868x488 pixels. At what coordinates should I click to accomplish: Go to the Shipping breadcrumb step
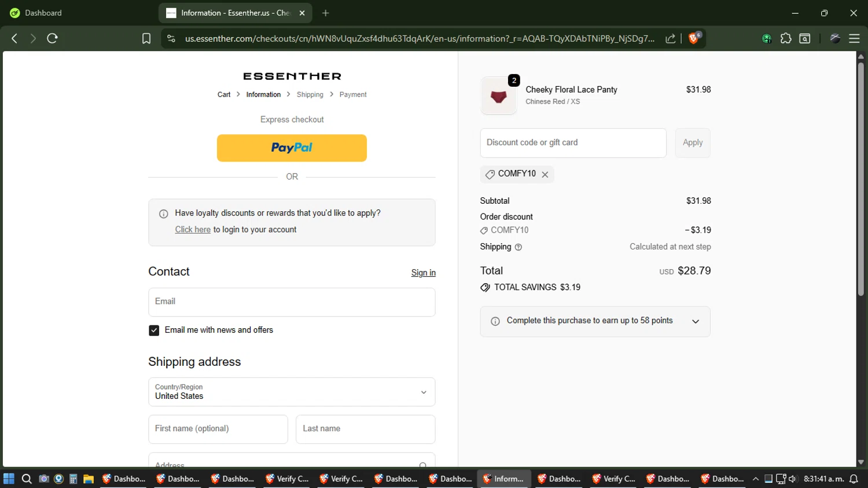310,94
